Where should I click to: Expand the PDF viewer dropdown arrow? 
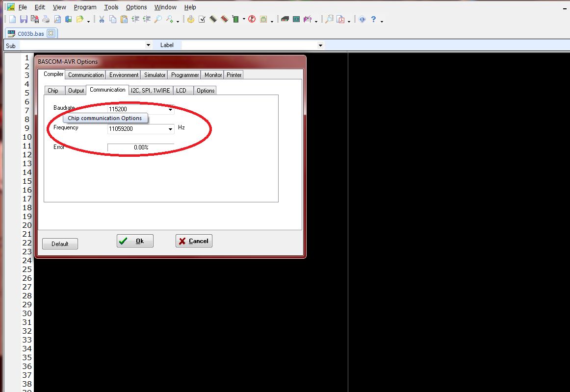tap(349, 21)
